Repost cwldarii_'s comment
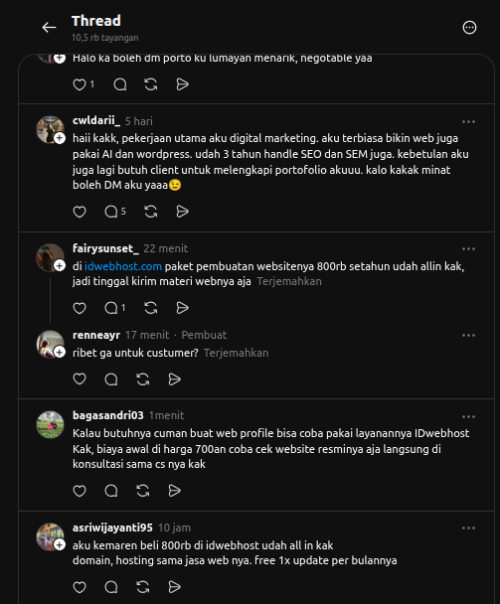The width and height of the screenshot is (500, 604). click(151, 211)
